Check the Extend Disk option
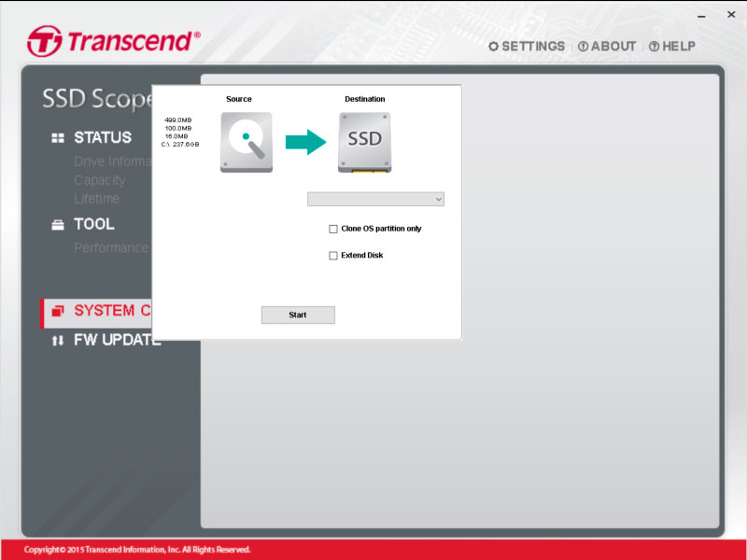Viewport: 747px width, 560px height. point(333,256)
